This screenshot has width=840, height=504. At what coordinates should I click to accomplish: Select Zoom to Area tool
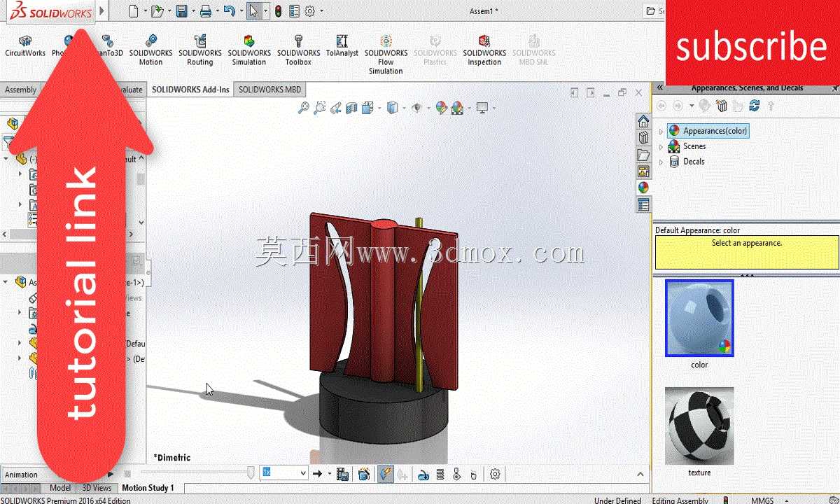[x=319, y=108]
